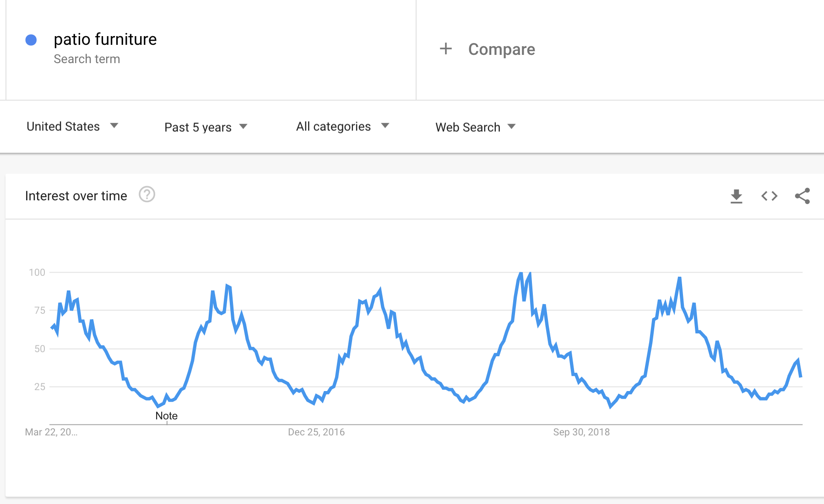Click the Dec 25, 2016 axis label
The image size is (824, 504).
pyautogui.click(x=316, y=431)
